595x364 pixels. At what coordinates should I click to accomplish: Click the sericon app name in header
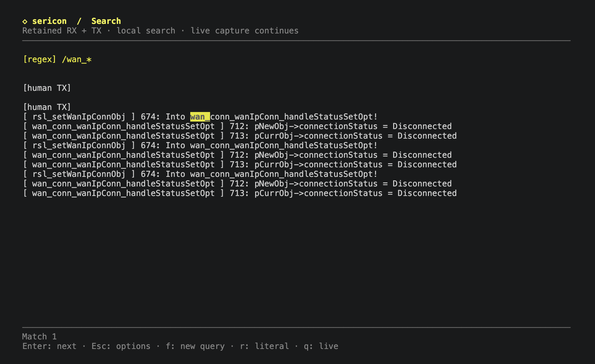[x=50, y=21]
